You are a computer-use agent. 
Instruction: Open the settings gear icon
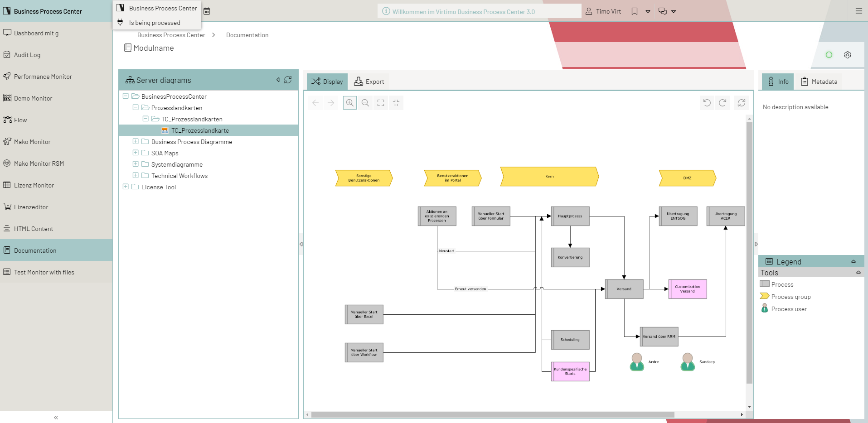pyautogui.click(x=847, y=55)
